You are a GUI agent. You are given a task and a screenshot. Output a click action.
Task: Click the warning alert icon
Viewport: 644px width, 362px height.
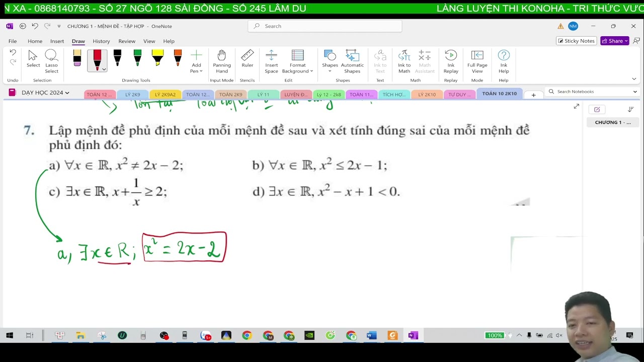tap(560, 26)
